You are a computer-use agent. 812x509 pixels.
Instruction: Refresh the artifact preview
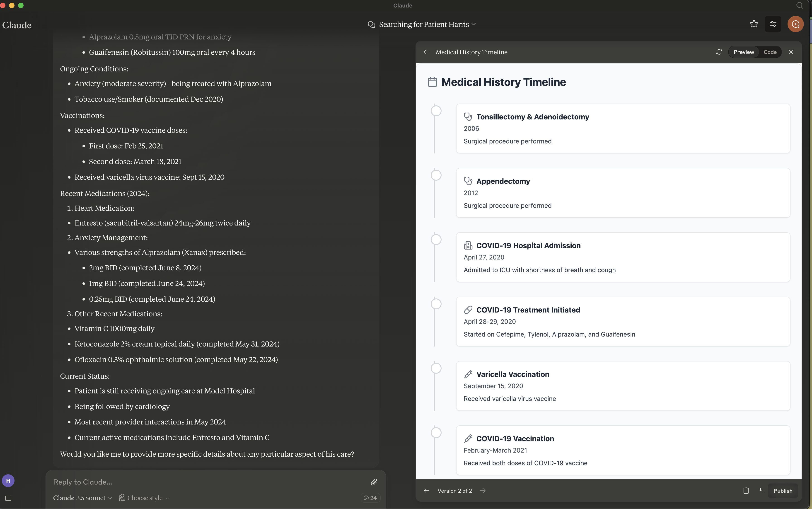pos(719,52)
